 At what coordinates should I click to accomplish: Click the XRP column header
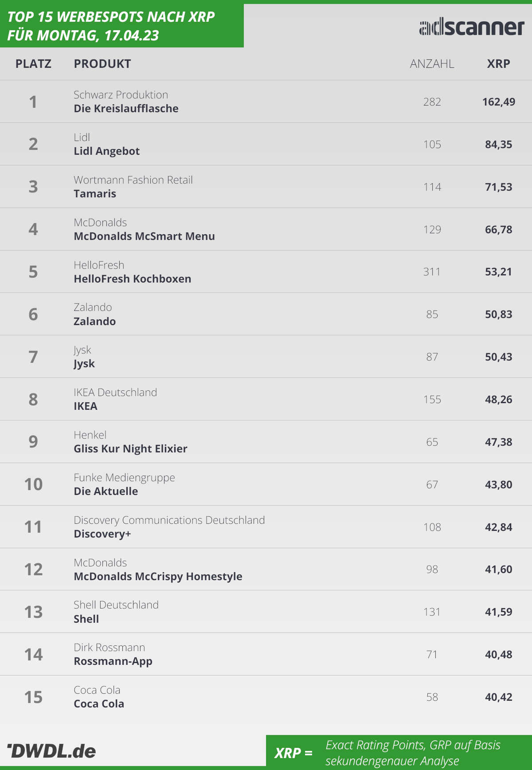pyautogui.click(x=499, y=64)
